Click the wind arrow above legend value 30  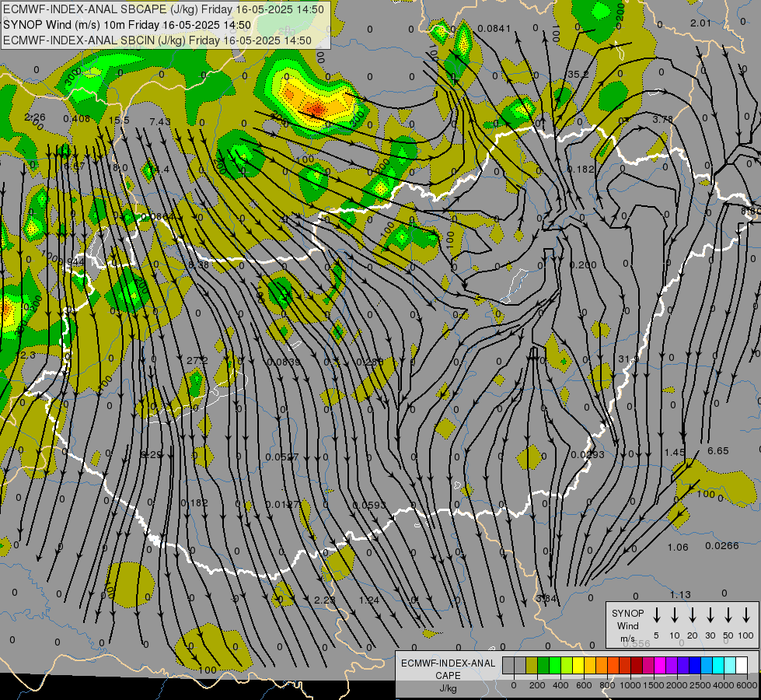click(x=710, y=615)
